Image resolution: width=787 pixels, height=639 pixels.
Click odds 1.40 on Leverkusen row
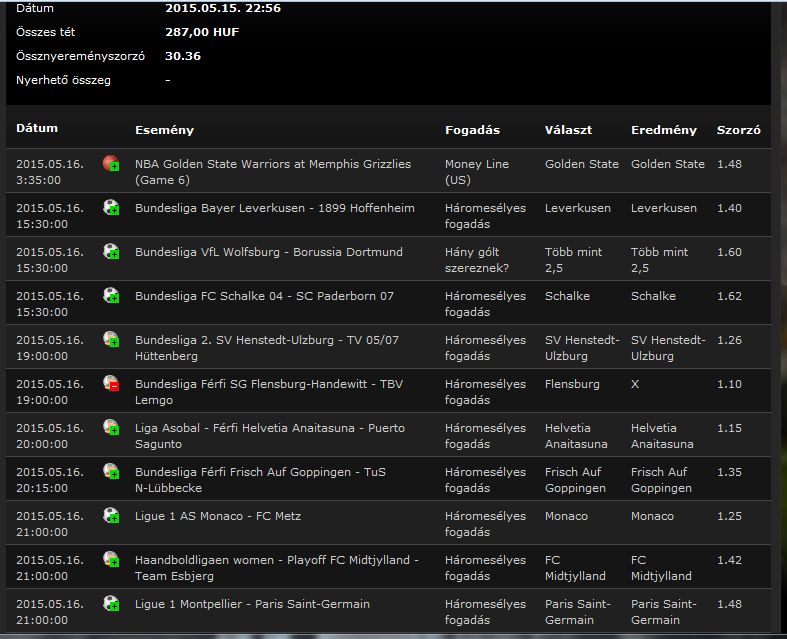tap(729, 208)
